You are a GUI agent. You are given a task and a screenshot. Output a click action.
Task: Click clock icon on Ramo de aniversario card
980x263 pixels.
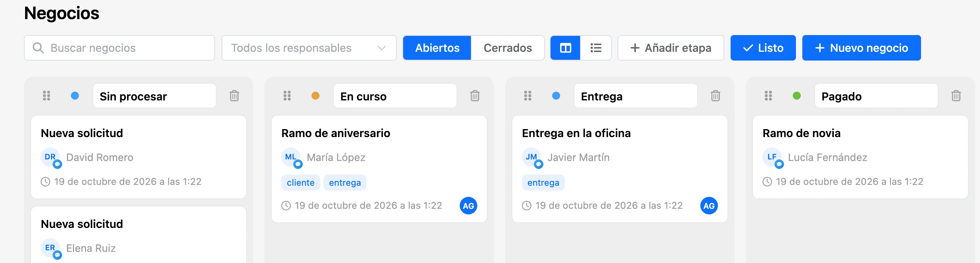coord(286,206)
